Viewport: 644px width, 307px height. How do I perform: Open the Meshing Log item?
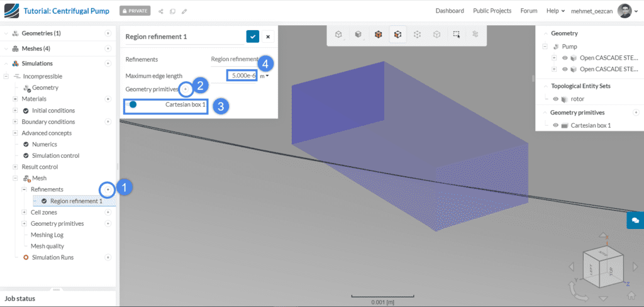point(47,235)
